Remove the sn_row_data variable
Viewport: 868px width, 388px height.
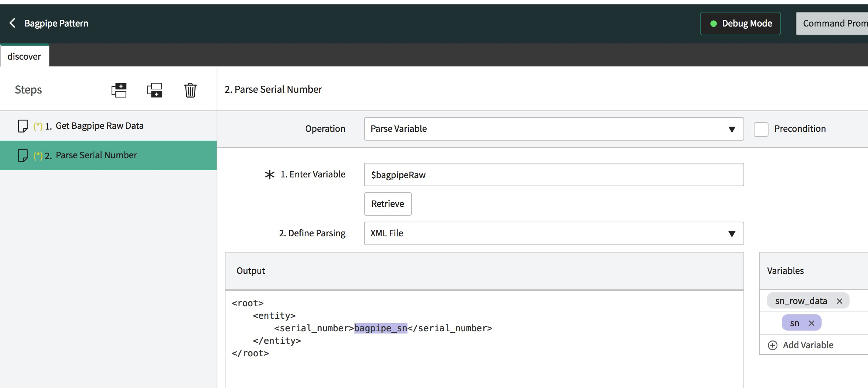840,301
